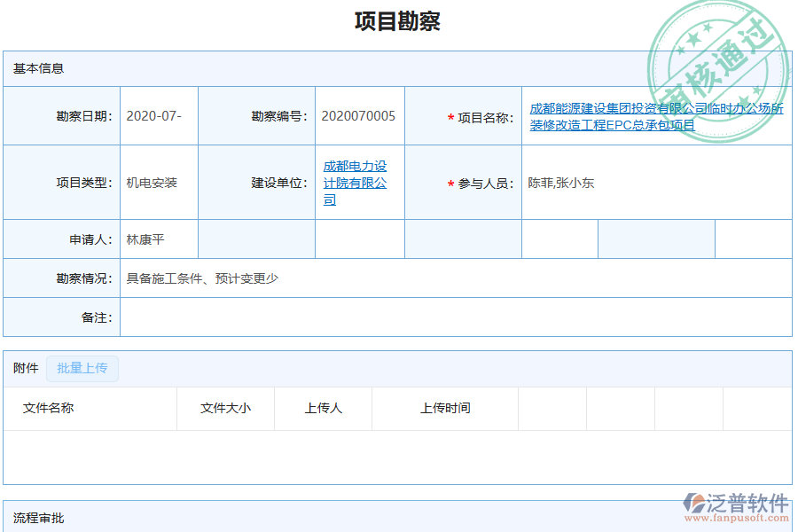Select the 项目类型 value 机电安装
The width and height of the screenshot is (798, 532).
(x=153, y=183)
